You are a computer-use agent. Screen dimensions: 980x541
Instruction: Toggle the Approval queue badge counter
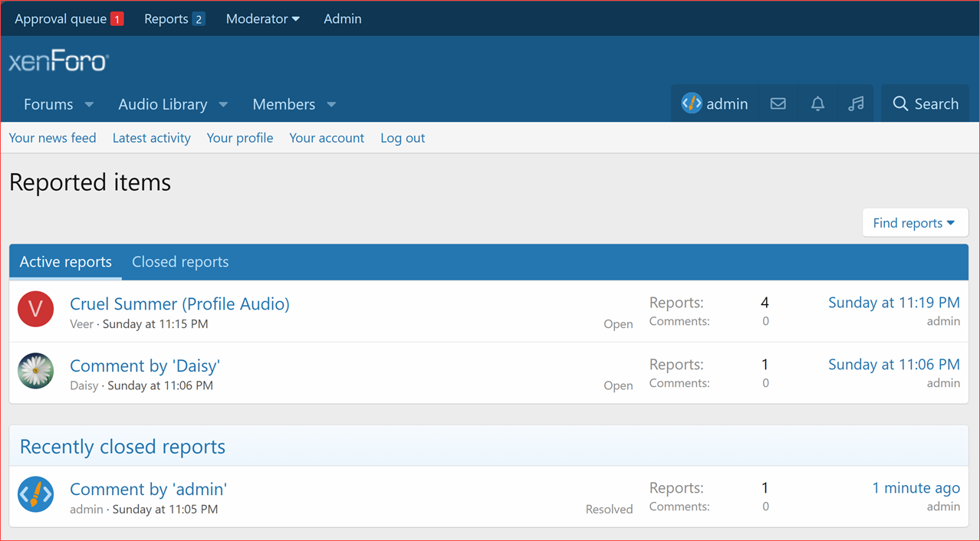[117, 18]
